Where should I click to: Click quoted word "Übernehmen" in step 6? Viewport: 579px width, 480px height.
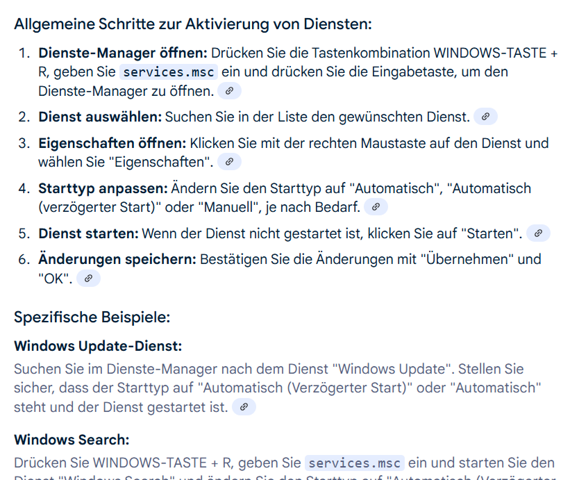click(467, 259)
